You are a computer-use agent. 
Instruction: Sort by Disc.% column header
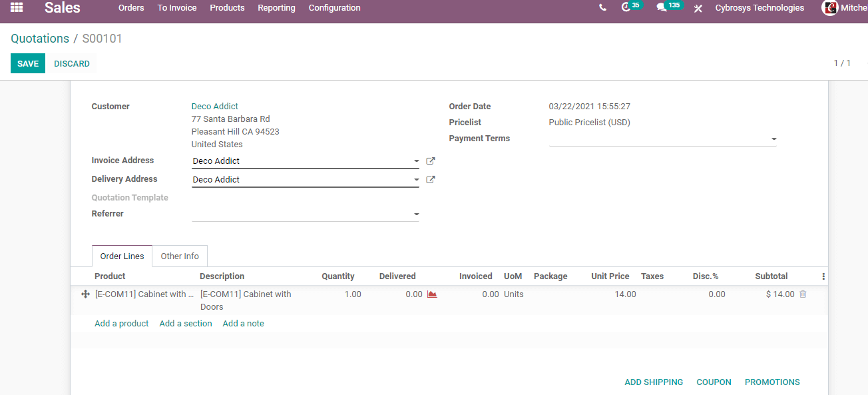click(x=706, y=276)
